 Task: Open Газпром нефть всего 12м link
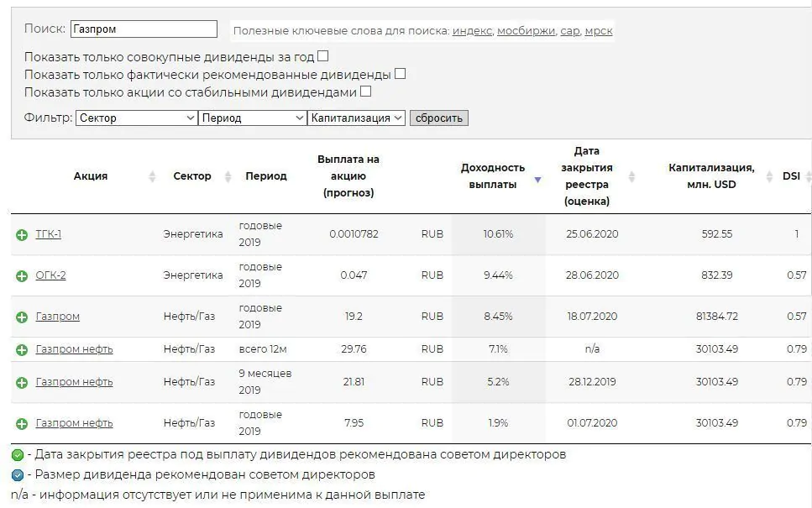point(74,349)
